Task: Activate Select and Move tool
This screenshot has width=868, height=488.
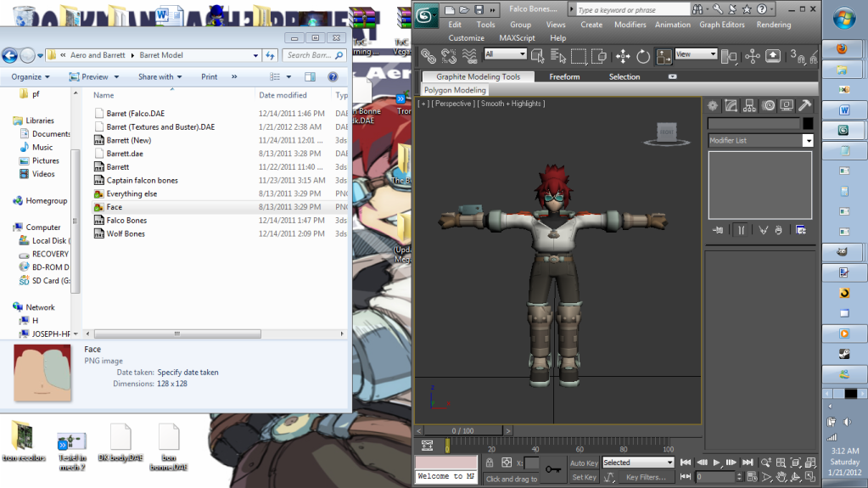Action: click(623, 56)
